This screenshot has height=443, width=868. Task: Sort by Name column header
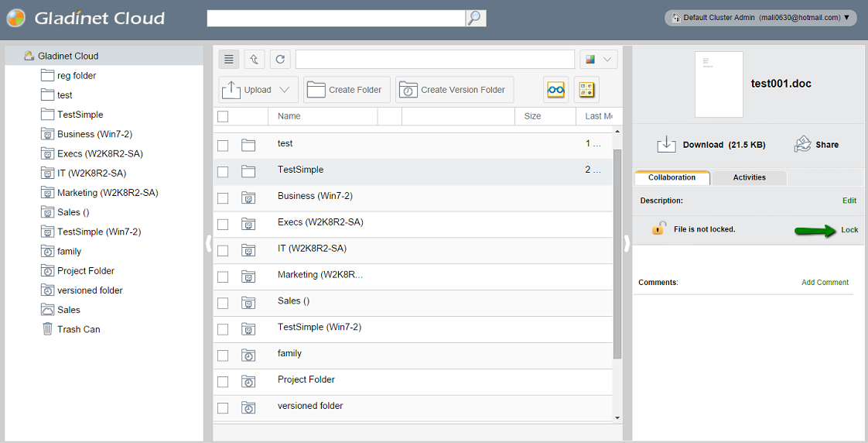[x=289, y=116]
